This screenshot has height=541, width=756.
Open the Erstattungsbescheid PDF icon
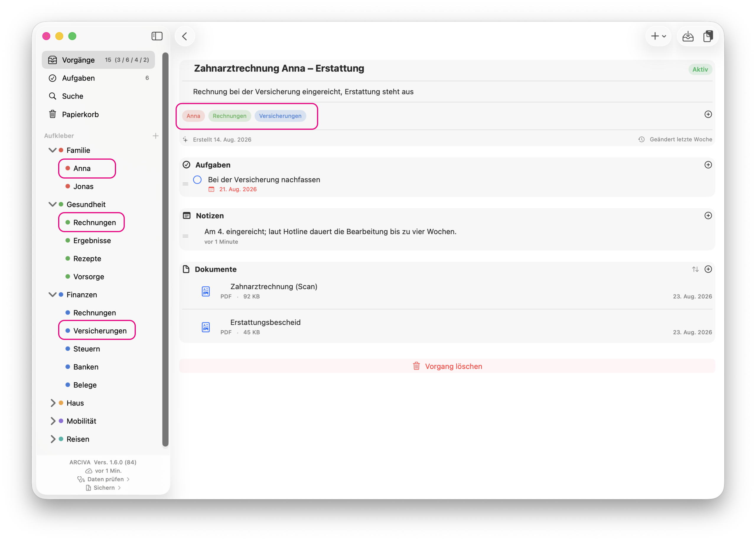[206, 327]
